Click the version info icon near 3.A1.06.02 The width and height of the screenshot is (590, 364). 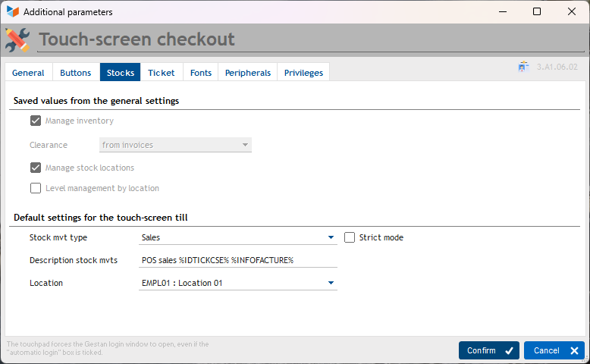(523, 67)
